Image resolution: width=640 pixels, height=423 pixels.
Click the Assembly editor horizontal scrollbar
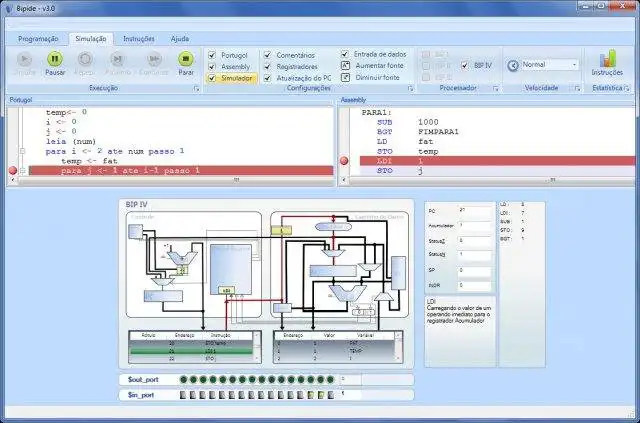[x=489, y=180]
